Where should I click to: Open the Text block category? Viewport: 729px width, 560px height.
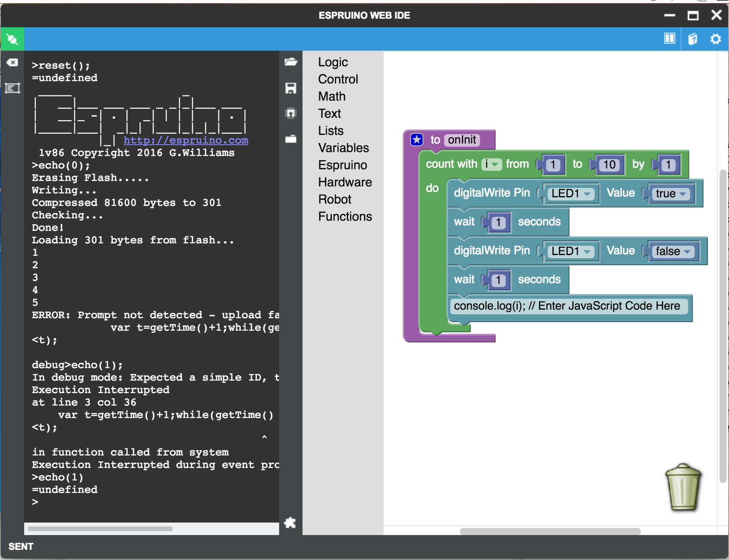point(329,113)
